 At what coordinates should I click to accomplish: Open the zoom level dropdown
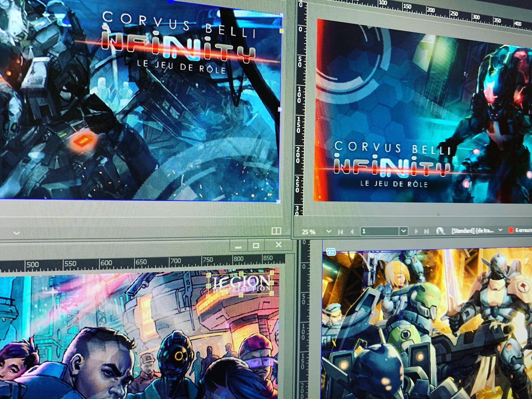[329, 232]
